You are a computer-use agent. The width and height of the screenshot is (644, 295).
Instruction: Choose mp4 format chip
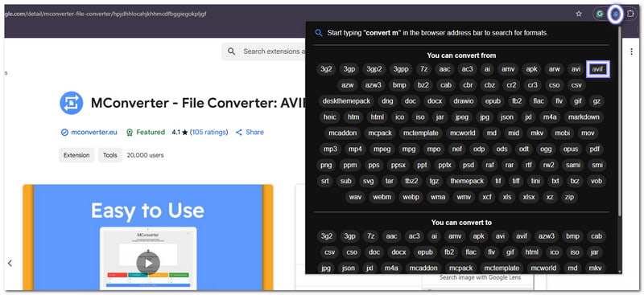point(355,149)
